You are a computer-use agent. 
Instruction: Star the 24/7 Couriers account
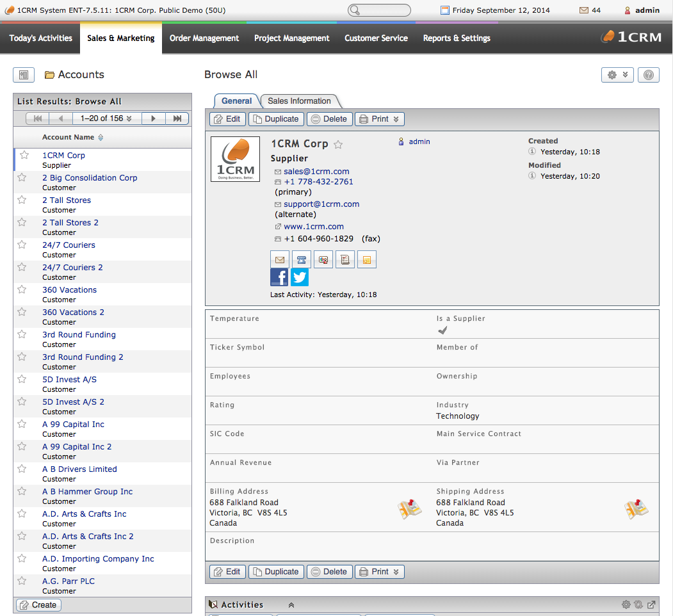coord(22,245)
